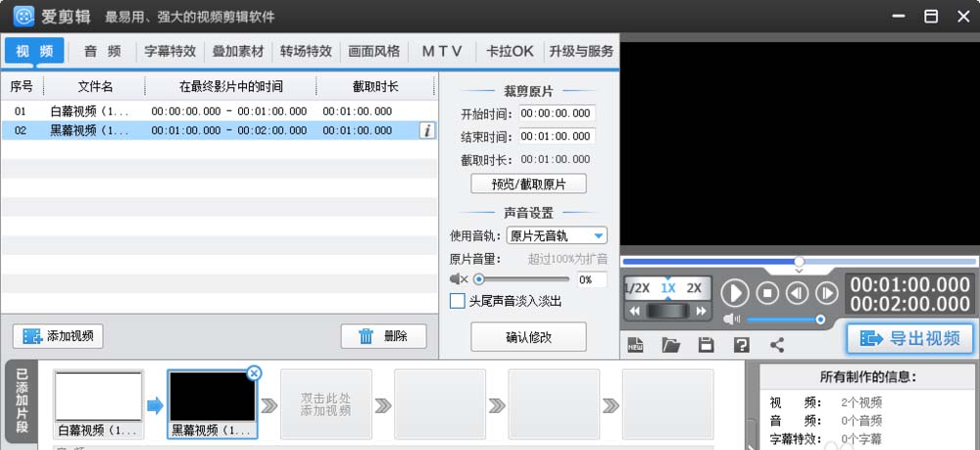Step to next frame button
Screen dimensions: 980x450
click(x=827, y=292)
